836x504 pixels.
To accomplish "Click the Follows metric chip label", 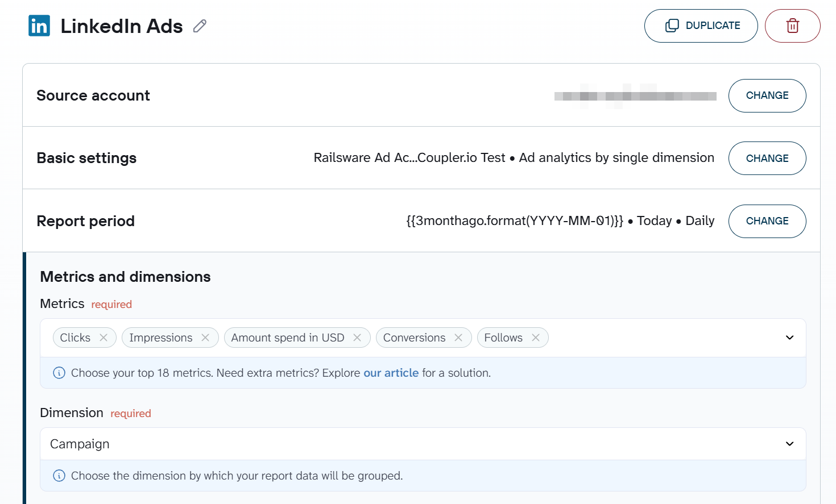I will (503, 338).
